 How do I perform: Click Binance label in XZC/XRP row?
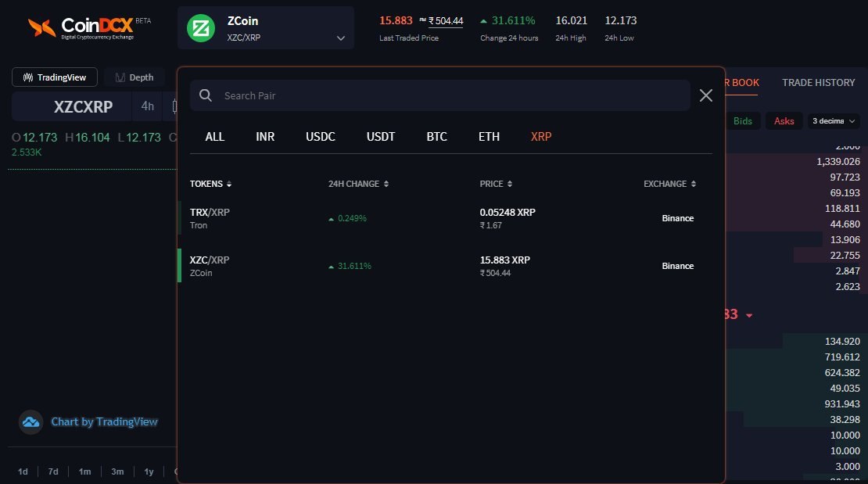pyautogui.click(x=677, y=266)
